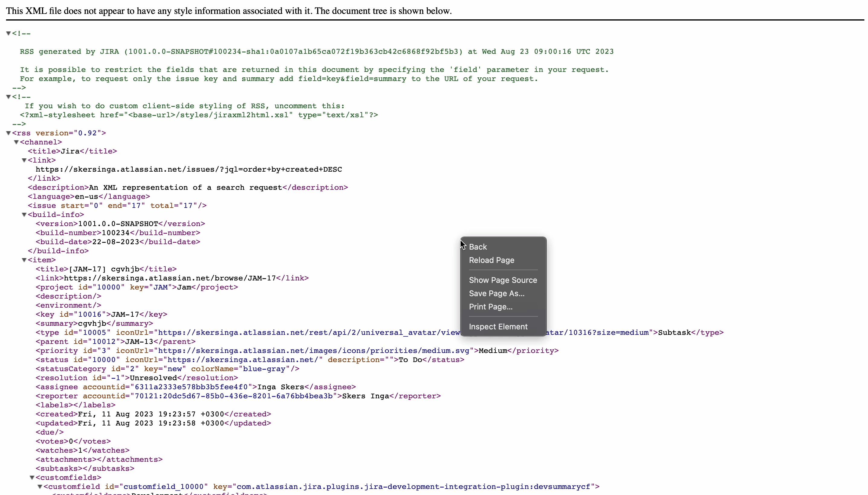Screen dimensions: 868x495
Task: Collapse the customfield_10000 element triangle
Action: click(40, 487)
